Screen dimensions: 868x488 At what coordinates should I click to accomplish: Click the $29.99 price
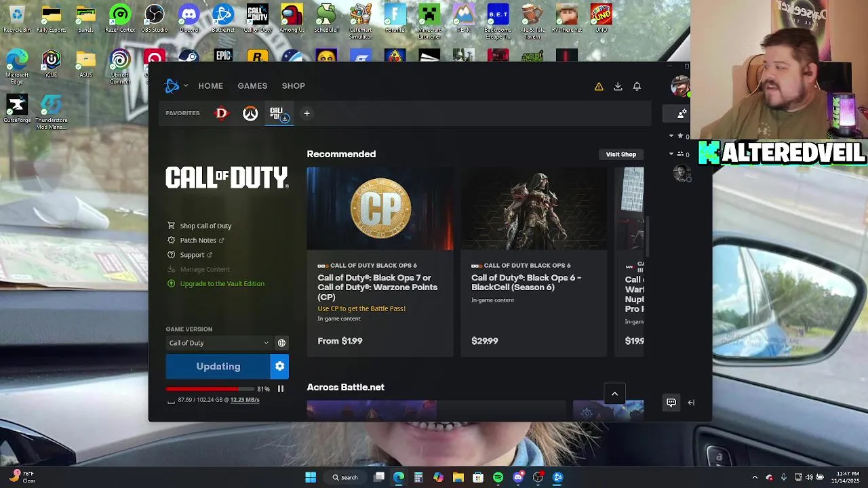pyautogui.click(x=485, y=341)
